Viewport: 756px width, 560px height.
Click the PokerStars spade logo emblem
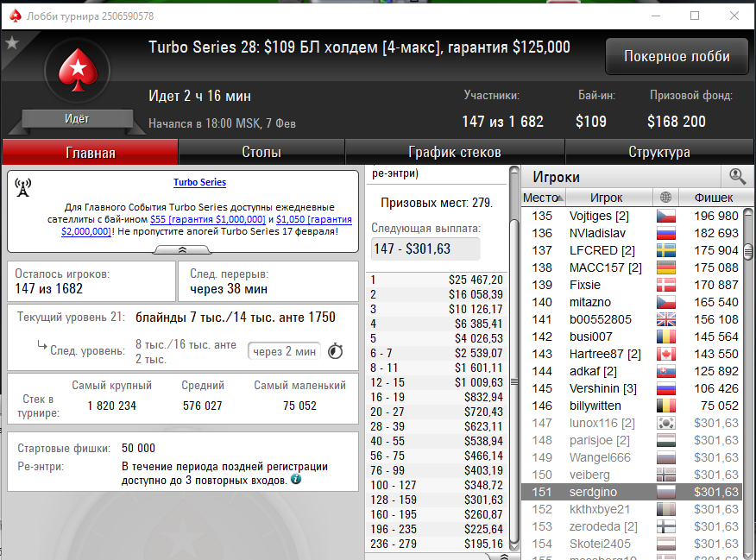(77, 71)
